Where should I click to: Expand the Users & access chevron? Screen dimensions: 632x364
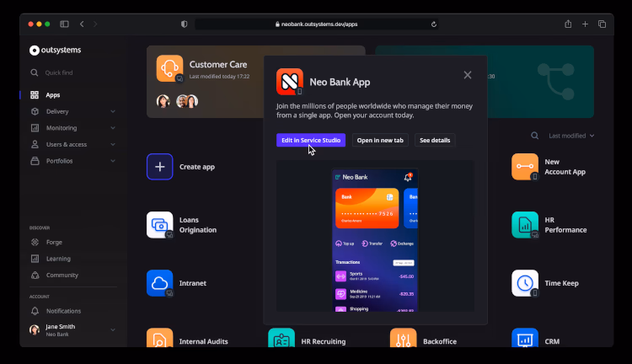113,144
